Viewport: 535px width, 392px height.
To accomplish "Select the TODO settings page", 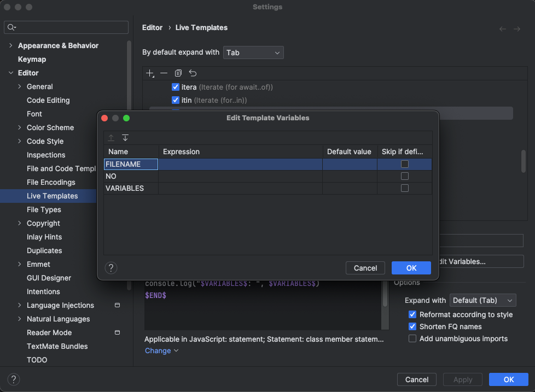I will tap(37, 360).
